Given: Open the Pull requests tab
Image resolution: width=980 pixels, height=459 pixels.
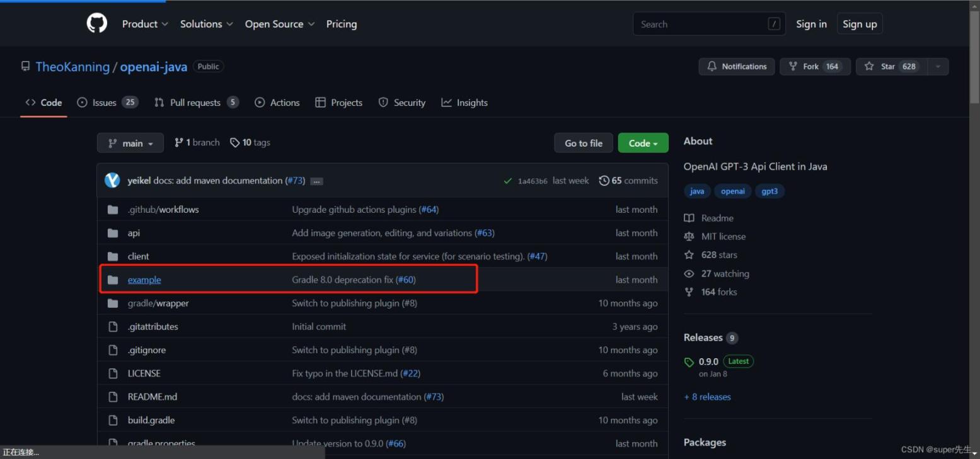Looking at the screenshot, I should tap(197, 103).
